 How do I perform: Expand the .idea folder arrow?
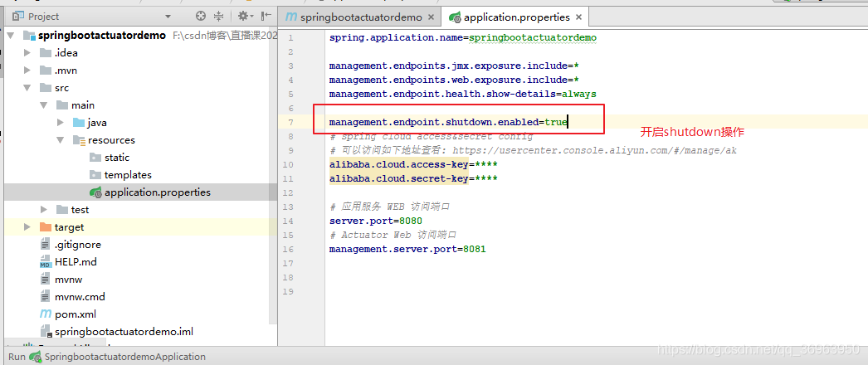pos(27,53)
